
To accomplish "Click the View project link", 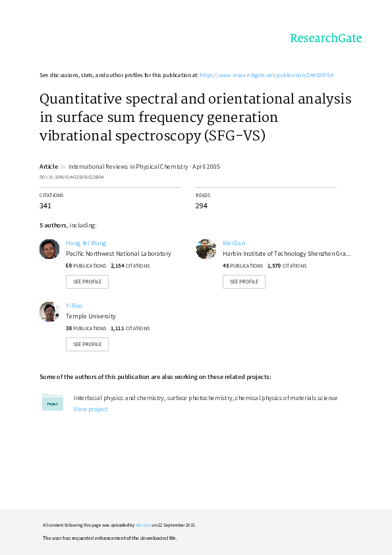I will coord(90,409).
